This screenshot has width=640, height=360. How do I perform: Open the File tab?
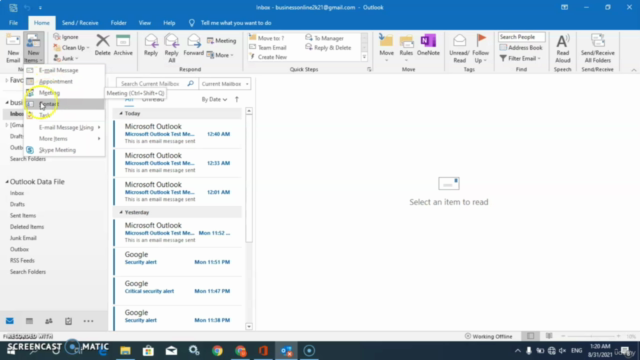13,23
